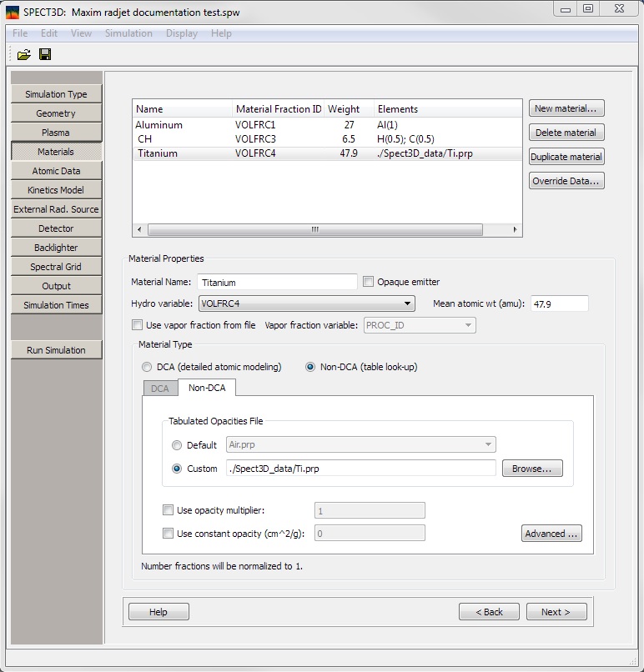This screenshot has width=644, height=672.
Task: Enable Use opacity multiplier checkbox
Action: 169,510
